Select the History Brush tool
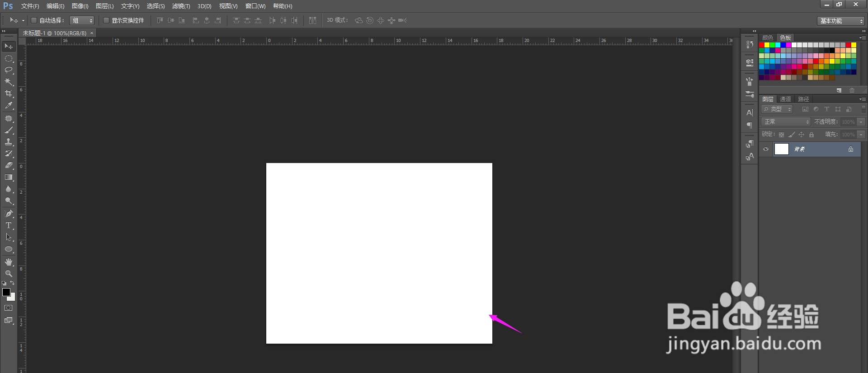Screen dimensions: 868x373 click(9, 154)
